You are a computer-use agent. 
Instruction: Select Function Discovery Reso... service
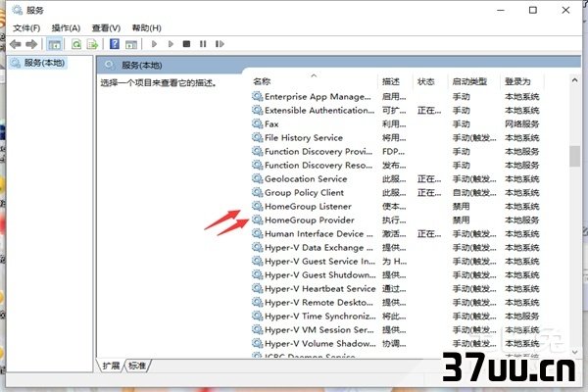396,165
